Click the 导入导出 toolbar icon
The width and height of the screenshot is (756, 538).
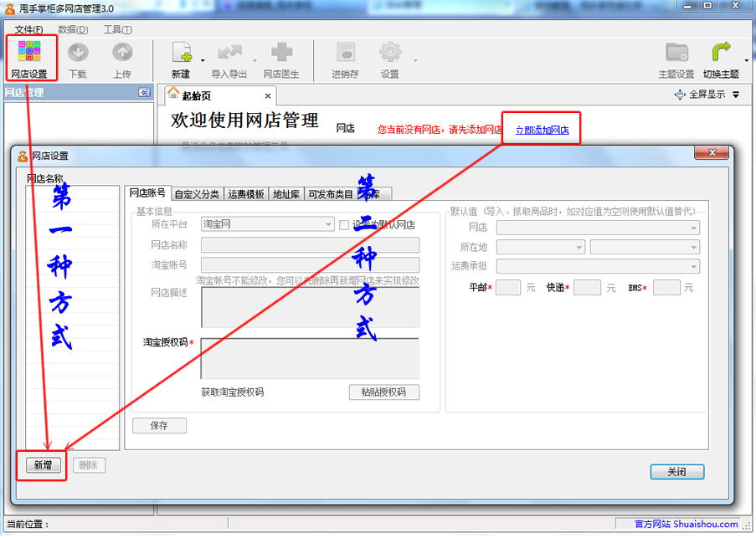229,52
